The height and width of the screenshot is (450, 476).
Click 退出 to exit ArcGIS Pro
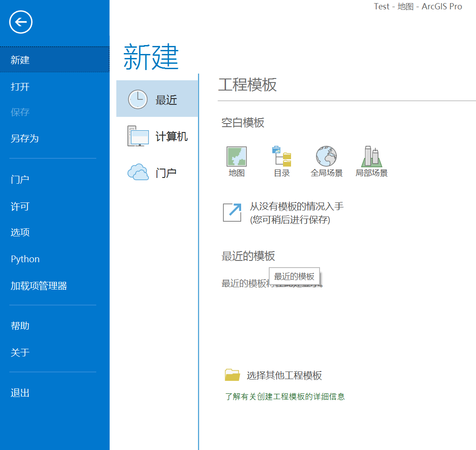20,392
